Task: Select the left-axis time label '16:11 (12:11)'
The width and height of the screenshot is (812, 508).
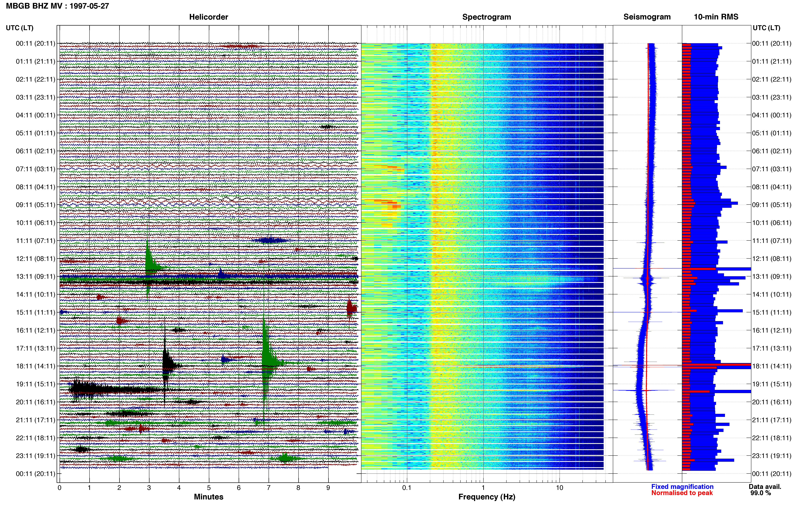Action: point(35,330)
